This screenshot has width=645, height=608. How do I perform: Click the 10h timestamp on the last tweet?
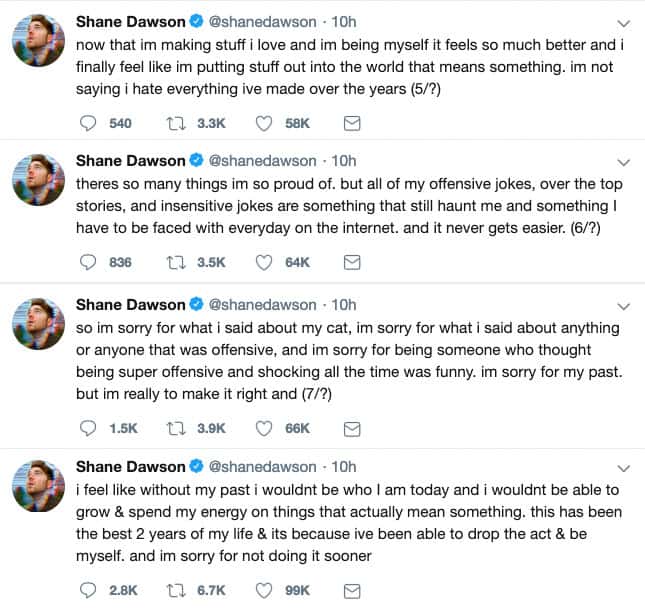(343, 466)
